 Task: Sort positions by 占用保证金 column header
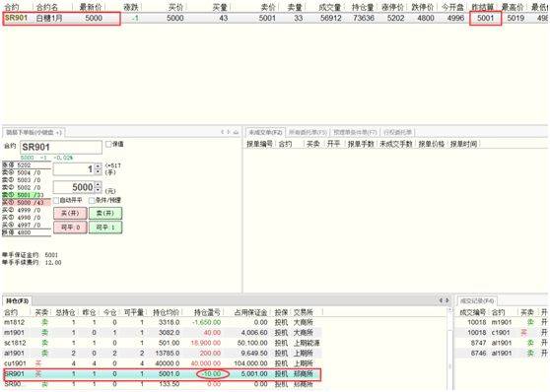point(249,312)
